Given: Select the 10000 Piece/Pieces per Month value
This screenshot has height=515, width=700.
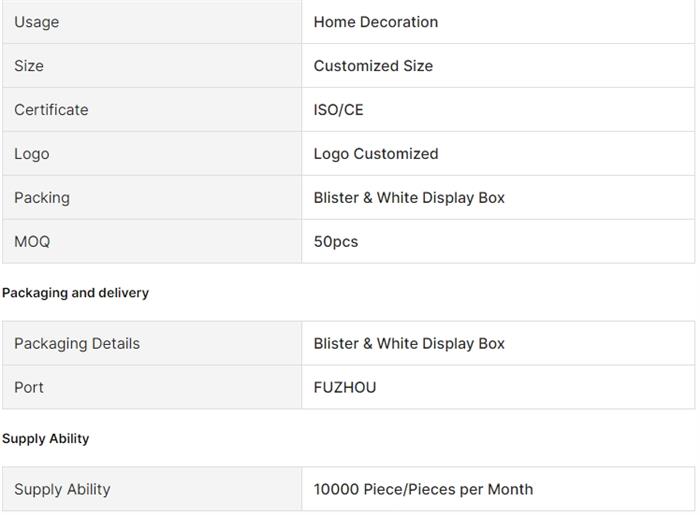Looking at the screenshot, I should point(423,490).
